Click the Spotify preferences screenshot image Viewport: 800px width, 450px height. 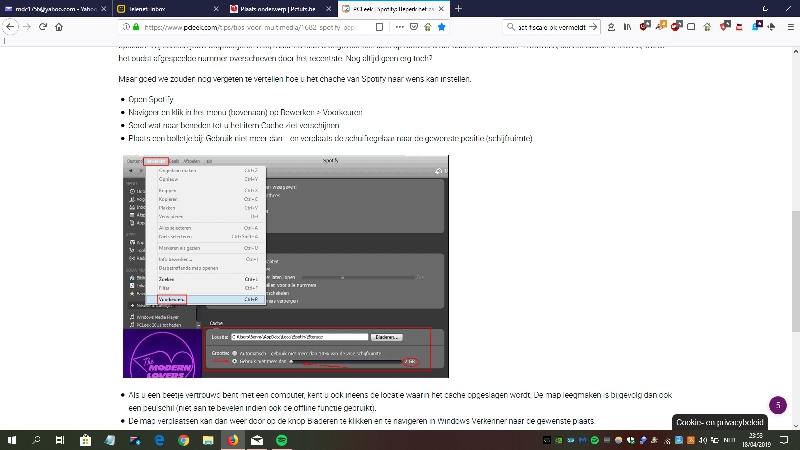[286, 266]
